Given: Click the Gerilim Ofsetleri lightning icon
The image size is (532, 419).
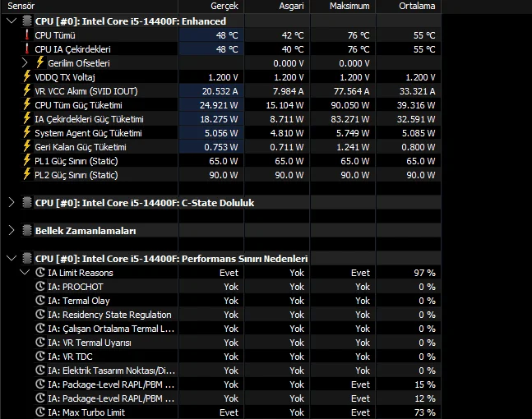Looking at the screenshot, I should pos(40,62).
